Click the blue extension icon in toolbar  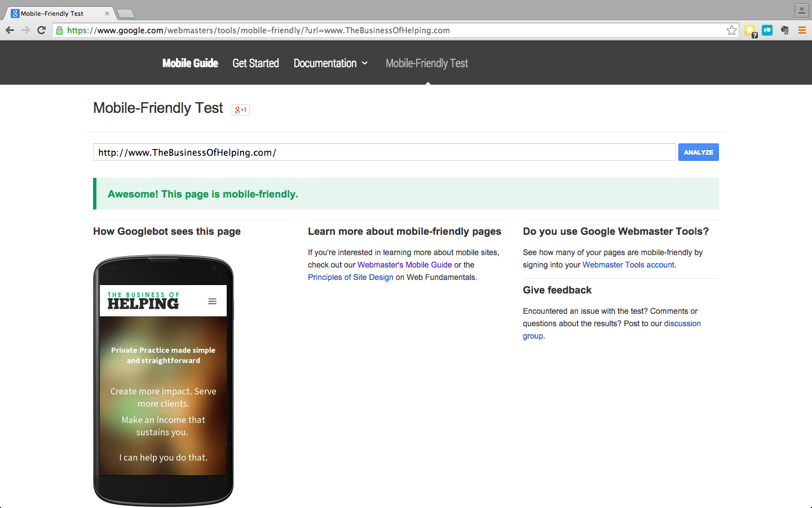[767, 30]
